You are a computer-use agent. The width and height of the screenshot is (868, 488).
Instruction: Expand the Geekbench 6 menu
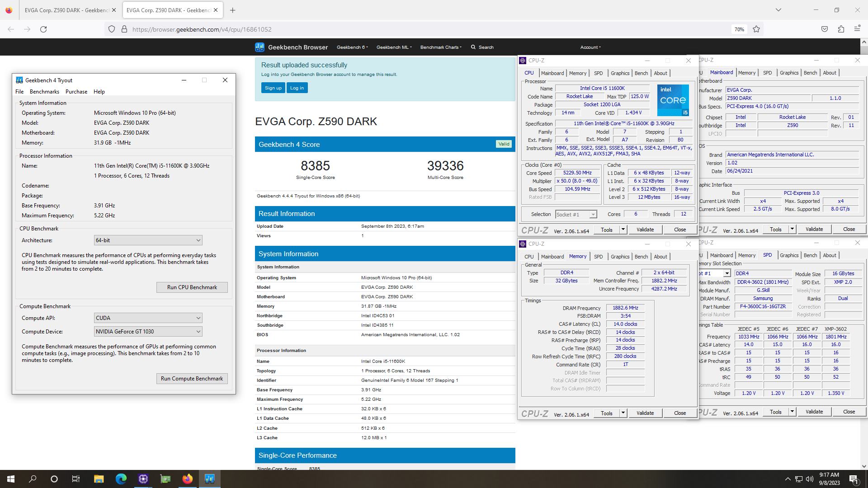[352, 47]
